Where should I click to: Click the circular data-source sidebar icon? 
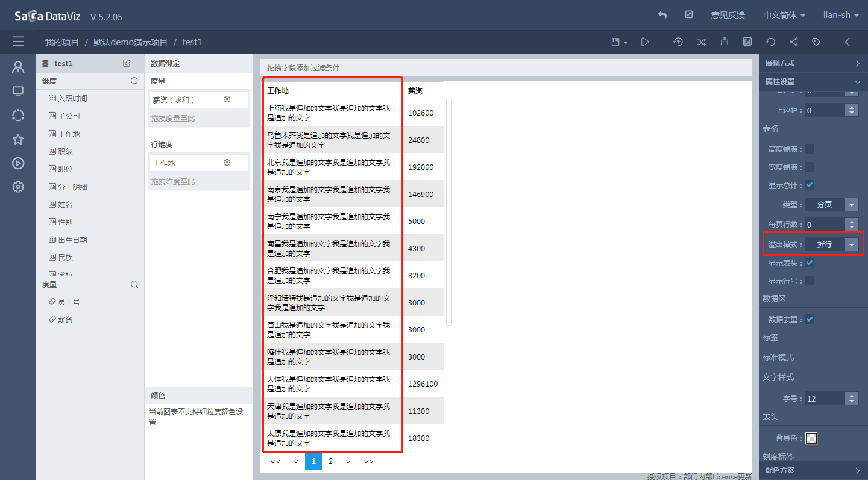point(18,115)
